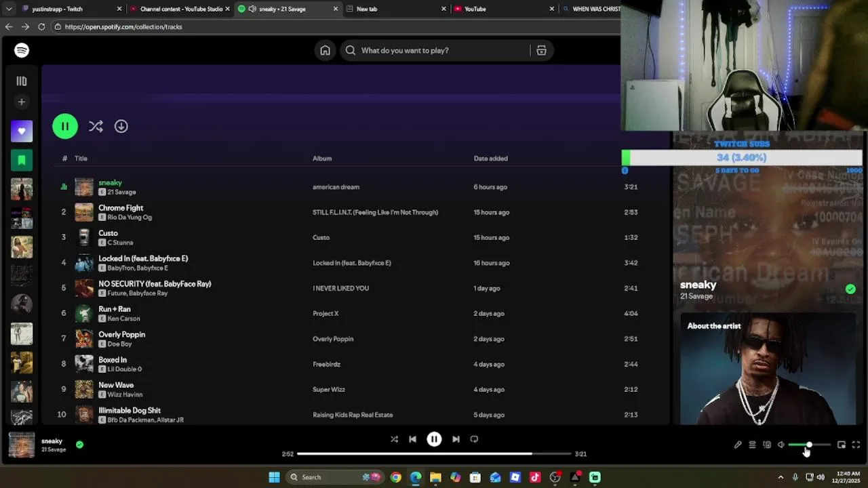Open the Browse icon in the search bar
Image resolution: width=868 pixels, height=488 pixels.
541,50
